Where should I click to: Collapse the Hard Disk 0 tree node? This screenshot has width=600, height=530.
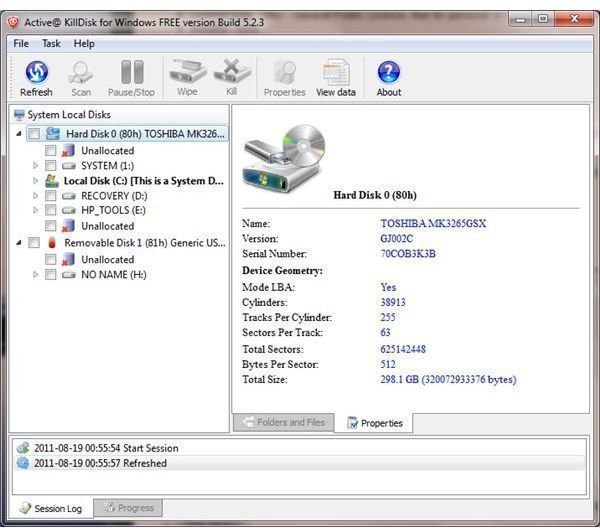coord(19,134)
